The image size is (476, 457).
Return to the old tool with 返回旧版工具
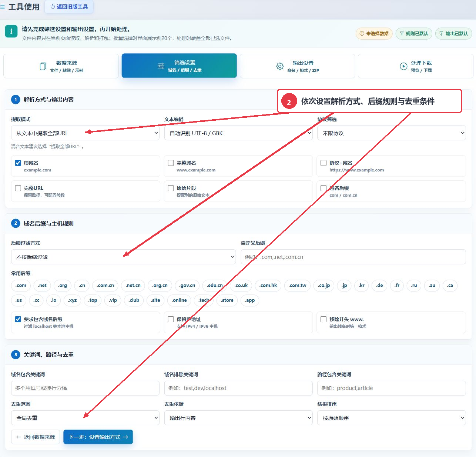69,7
